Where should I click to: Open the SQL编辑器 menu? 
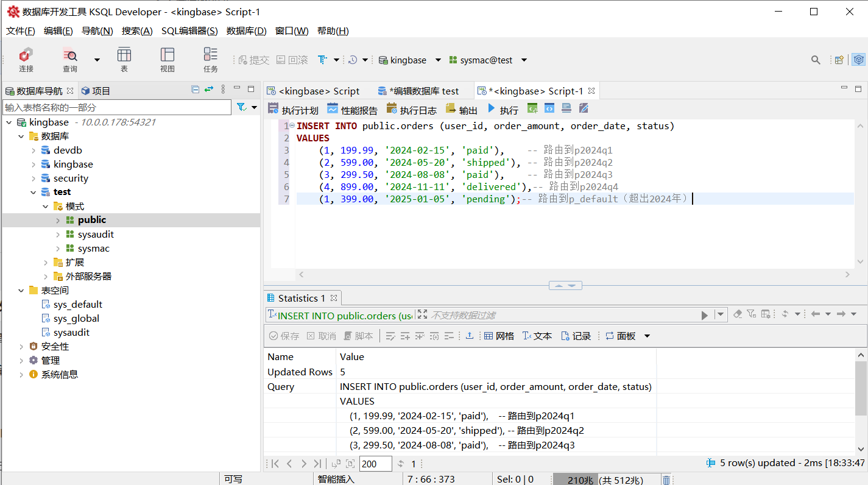point(189,31)
